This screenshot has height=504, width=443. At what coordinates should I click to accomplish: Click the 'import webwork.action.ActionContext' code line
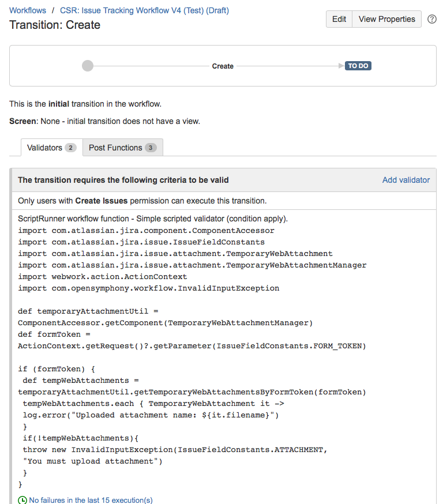click(x=102, y=277)
